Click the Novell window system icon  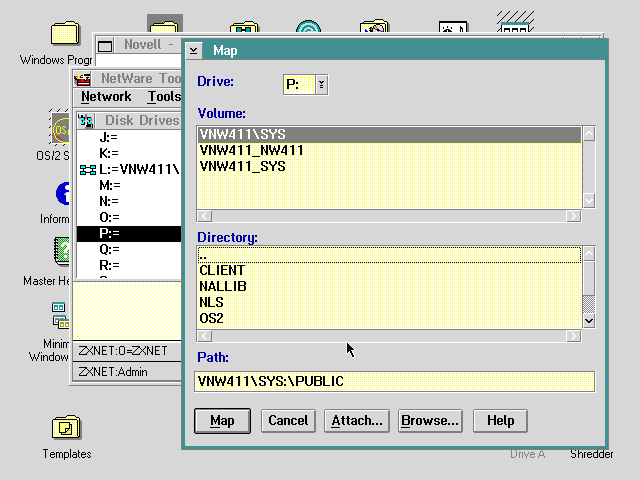[105, 46]
